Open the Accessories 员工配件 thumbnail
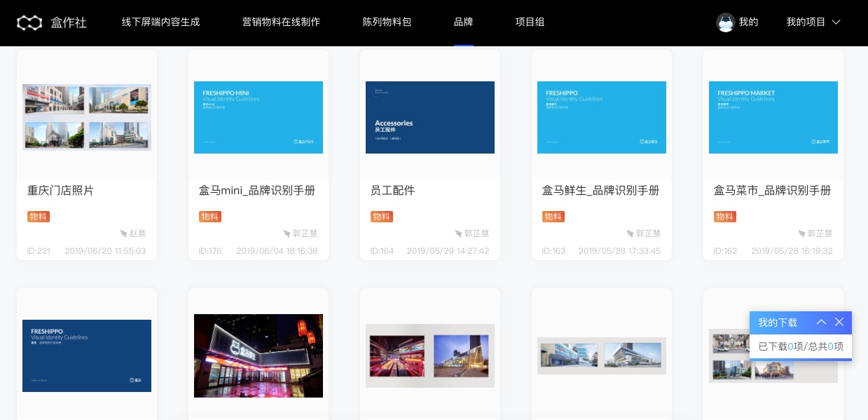868x420 pixels. tap(430, 117)
